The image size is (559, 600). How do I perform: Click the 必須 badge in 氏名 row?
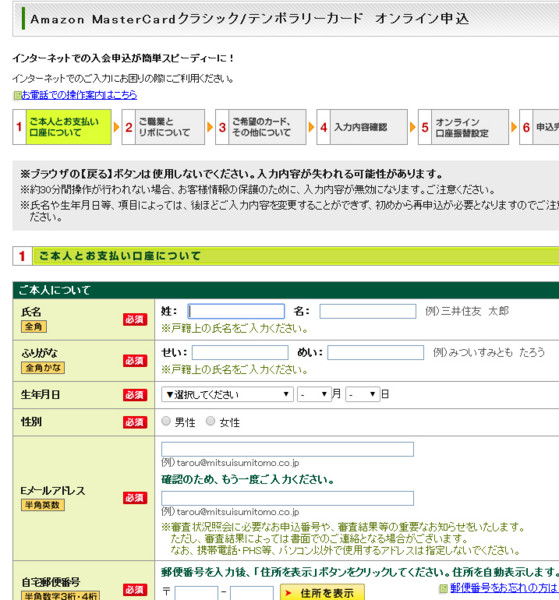coord(135,320)
